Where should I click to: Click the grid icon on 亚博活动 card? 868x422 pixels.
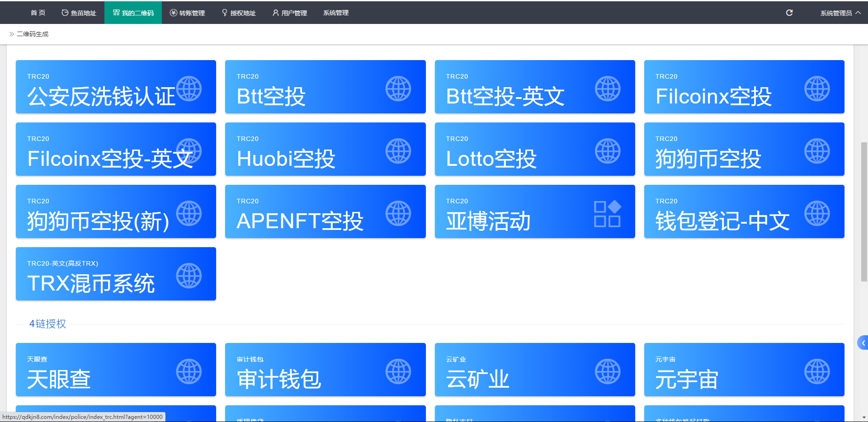pos(607,213)
